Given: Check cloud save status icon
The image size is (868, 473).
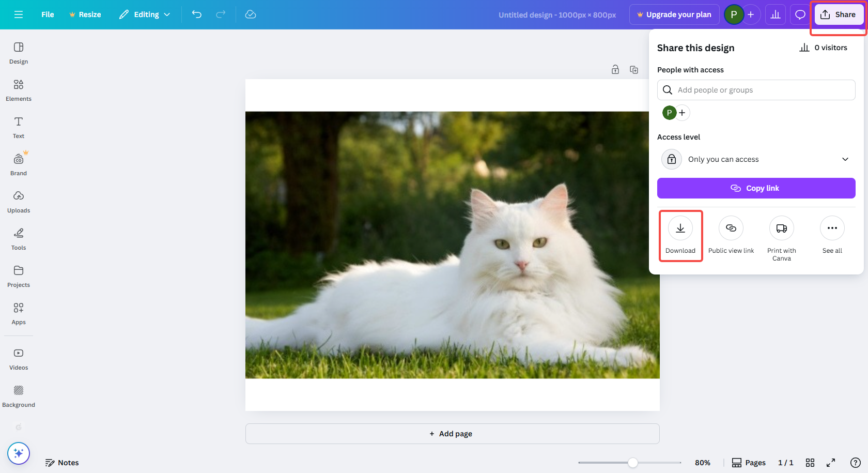Looking at the screenshot, I should coord(251,14).
